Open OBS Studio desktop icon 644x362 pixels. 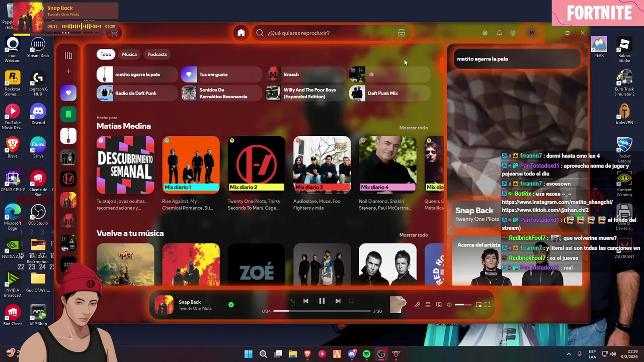[38, 215]
